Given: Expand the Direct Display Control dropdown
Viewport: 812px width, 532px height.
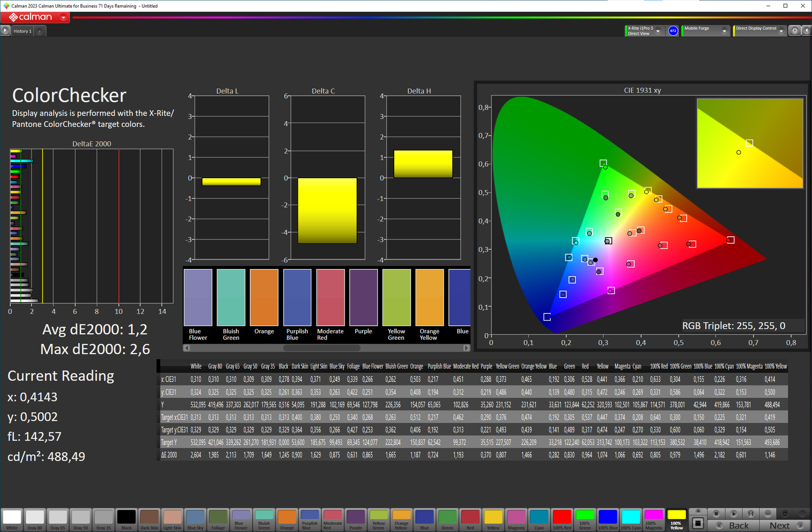Looking at the screenshot, I should pyautogui.click(x=781, y=31).
